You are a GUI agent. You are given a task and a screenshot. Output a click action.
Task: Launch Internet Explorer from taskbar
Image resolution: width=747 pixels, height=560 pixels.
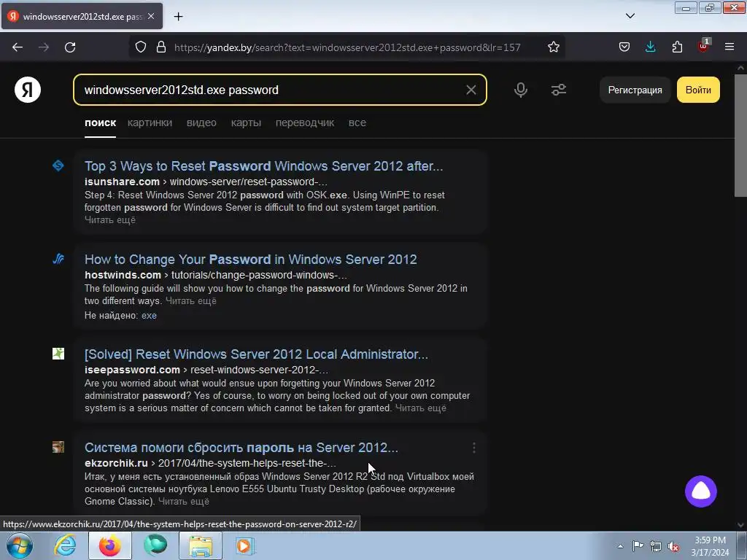tap(65, 545)
